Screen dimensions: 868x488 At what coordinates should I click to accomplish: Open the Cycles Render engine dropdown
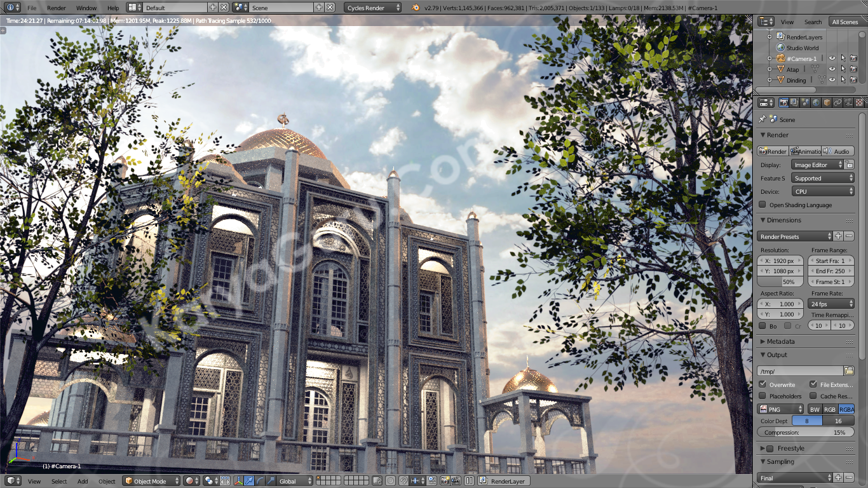pyautogui.click(x=374, y=8)
